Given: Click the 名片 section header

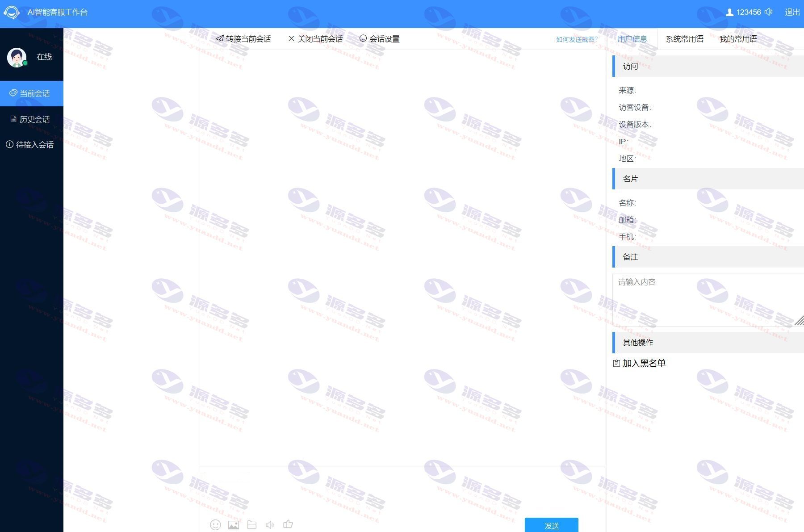Looking at the screenshot, I should (x=708, y=179).
